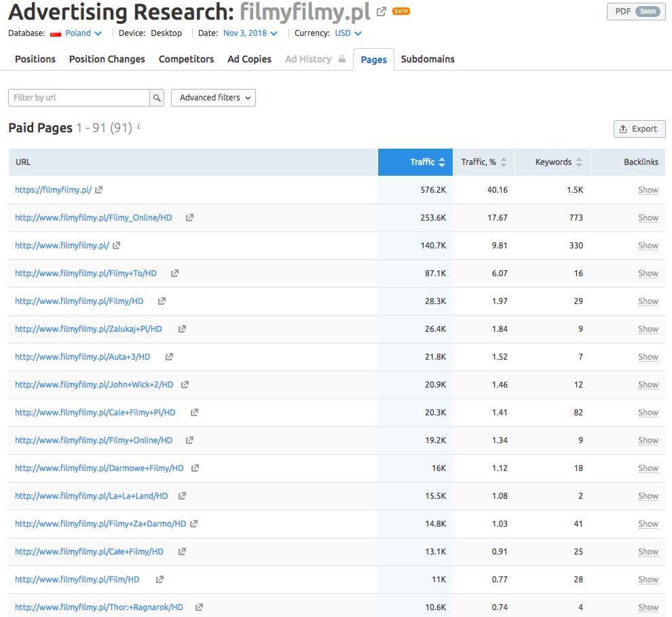Open external link icon for Filmy/HD row
672x617 pixels.
(162, 301)
